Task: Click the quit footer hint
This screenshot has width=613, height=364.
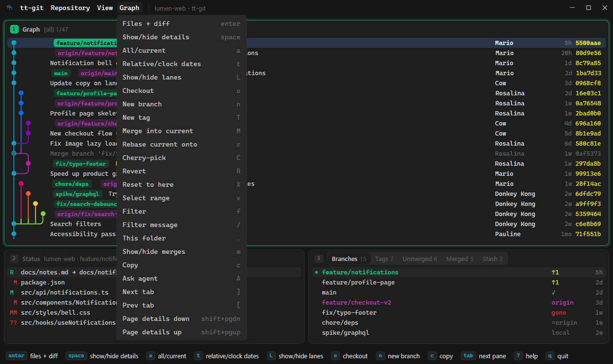Action: tap(556, 356)
